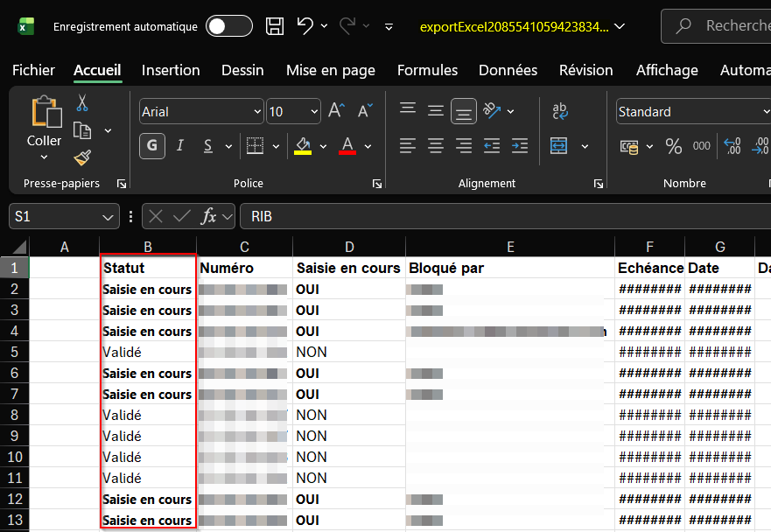771x532 pixels.
Task: Open the Insertion ribbon tab
Action: point(171,70)
